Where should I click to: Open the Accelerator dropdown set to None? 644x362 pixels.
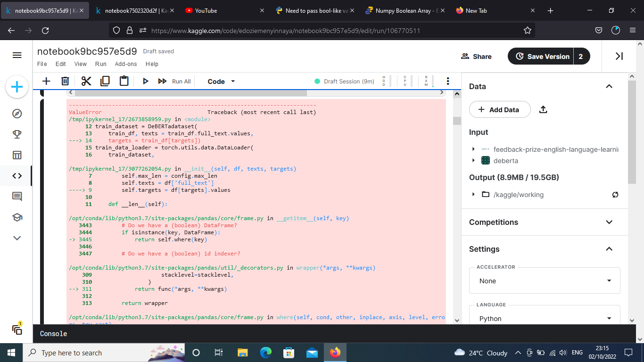[545, 281]
